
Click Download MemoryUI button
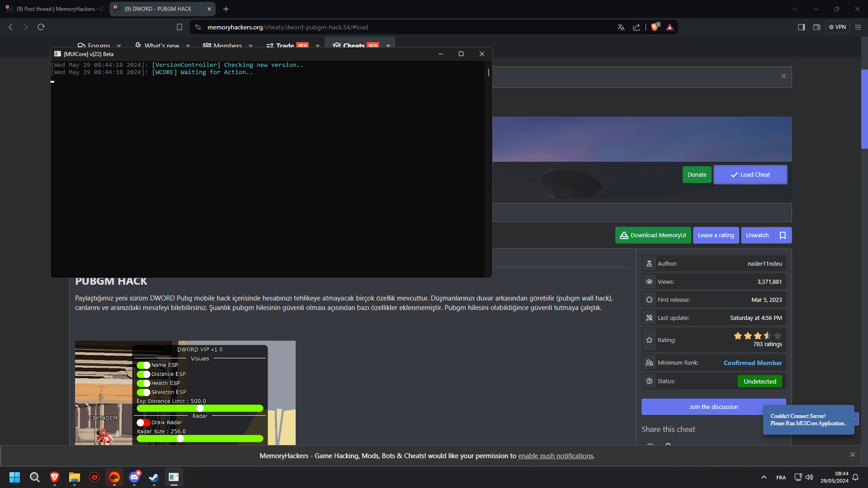click(x=653, y=235)
